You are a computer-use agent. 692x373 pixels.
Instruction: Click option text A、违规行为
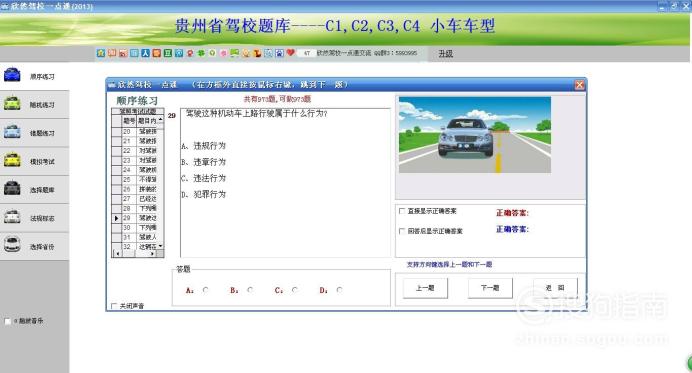click(203, 146)
